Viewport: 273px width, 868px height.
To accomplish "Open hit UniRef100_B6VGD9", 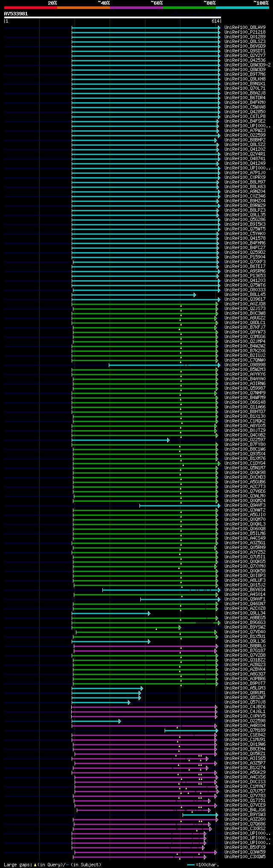I will (x=245, y=46).
